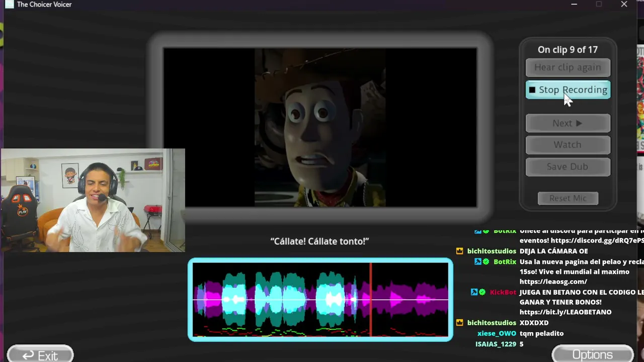
Task: Click the 'On clip 9 of 17' label
Action: (x=568, y=50)
